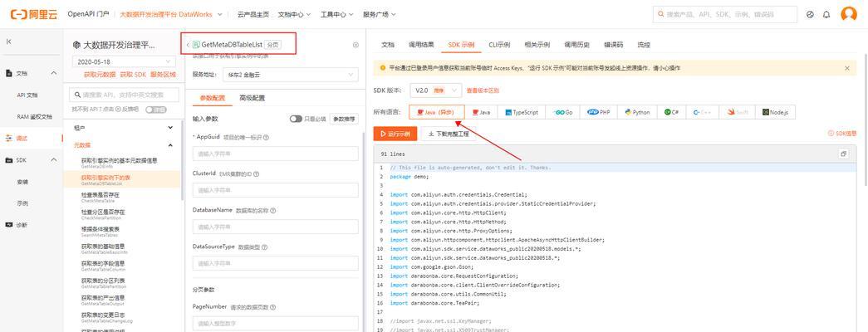
Task: Focus the top product search box
Action: point(725,14)
